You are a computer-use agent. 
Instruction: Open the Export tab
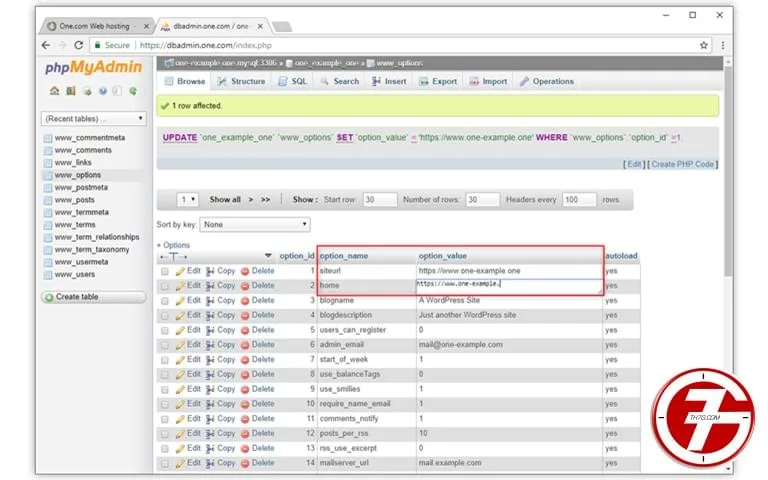438,81
